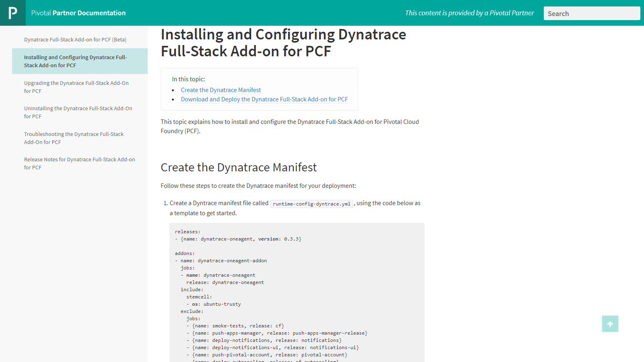Select Installing and Configuring Dynatrace sidebar item
This screenshot has height=362, width=644.
[80, 61]
